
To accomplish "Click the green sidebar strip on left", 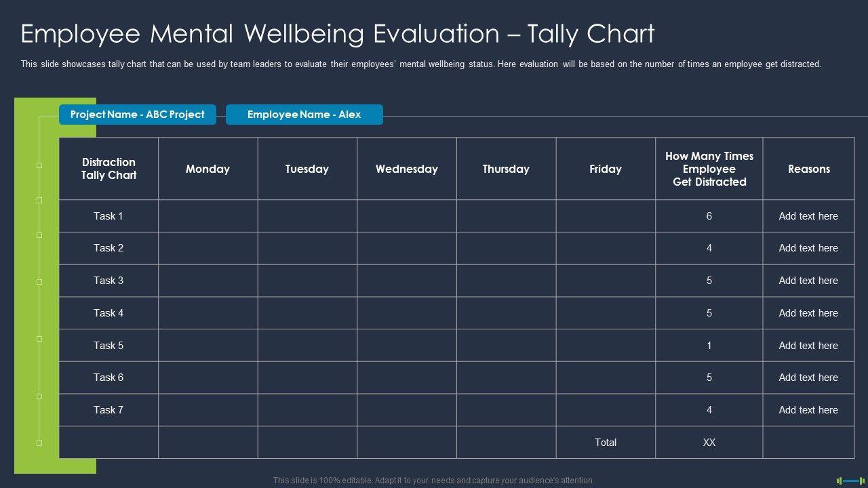I will (x=26, y=285).
